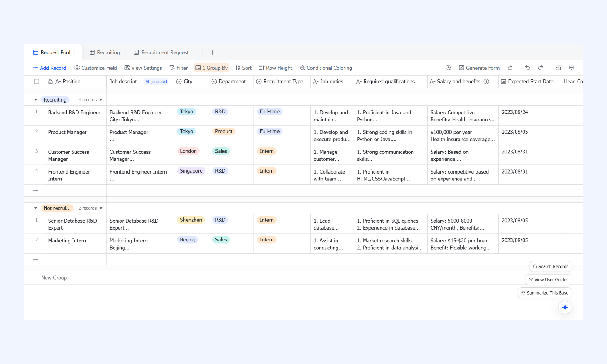Image resolution: width=607 pixels, height=364 pixels.
Task: Open the Filter options
Action: (x=179, y=68)
